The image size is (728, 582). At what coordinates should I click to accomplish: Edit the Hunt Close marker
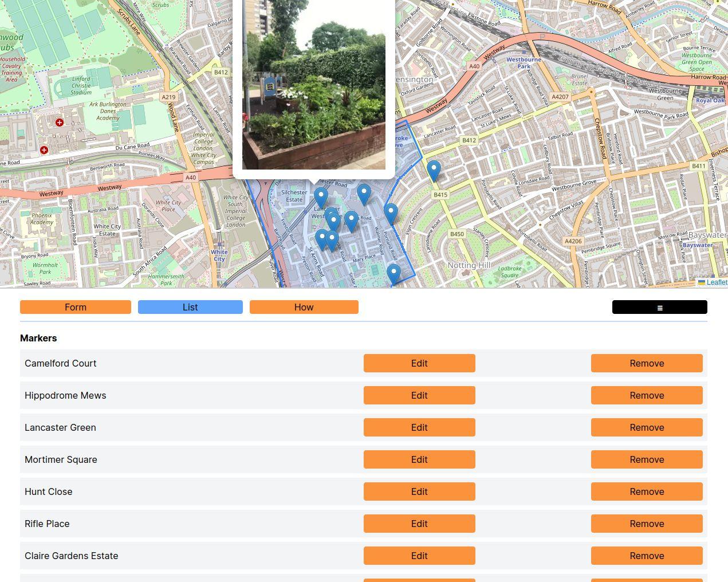click(x=419, y=491)
